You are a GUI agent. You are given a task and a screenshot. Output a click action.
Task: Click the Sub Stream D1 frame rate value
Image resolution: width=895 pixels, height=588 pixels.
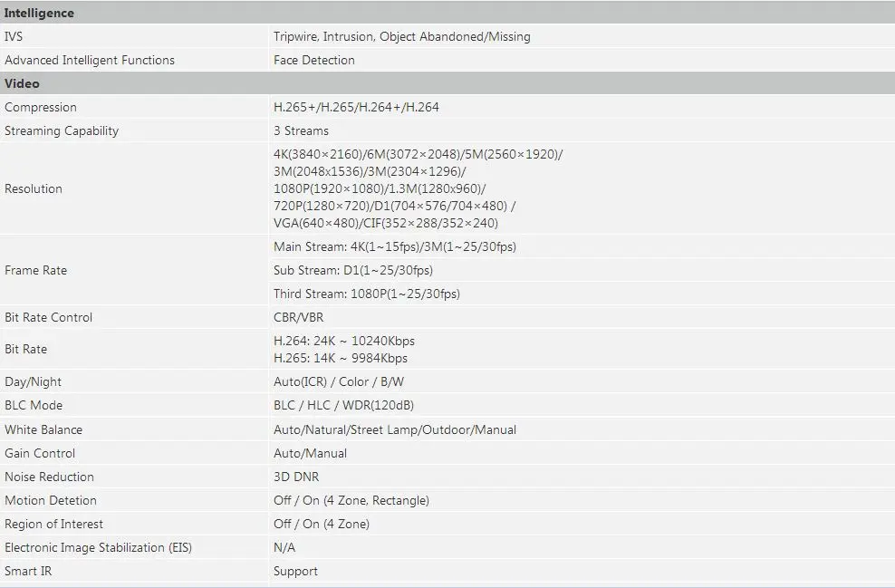352,270
